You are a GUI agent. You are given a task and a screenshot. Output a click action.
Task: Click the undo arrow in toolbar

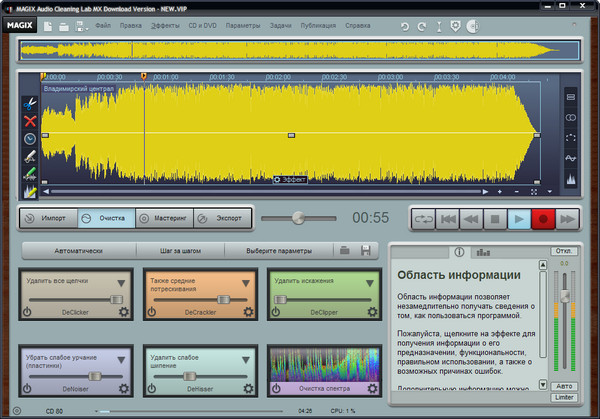tap(406, 24)
